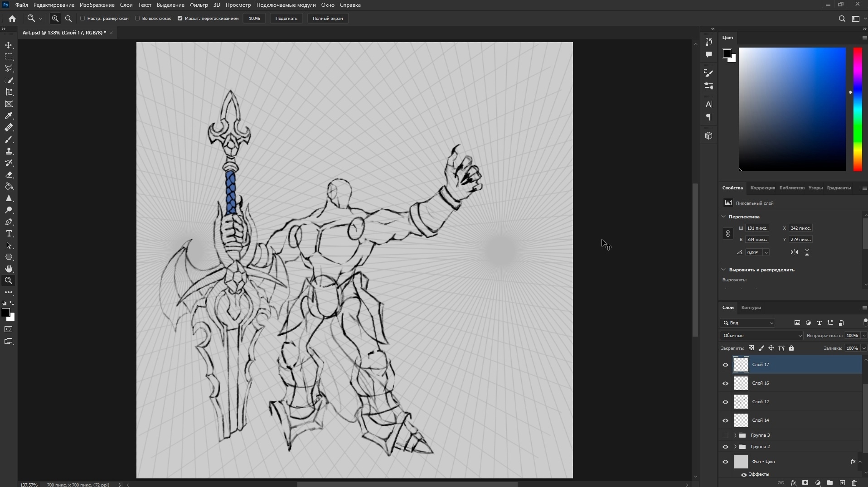Screen dimensions: 868x487
Task: Show Группа 3 visibility box
Action: click(725, 435)
